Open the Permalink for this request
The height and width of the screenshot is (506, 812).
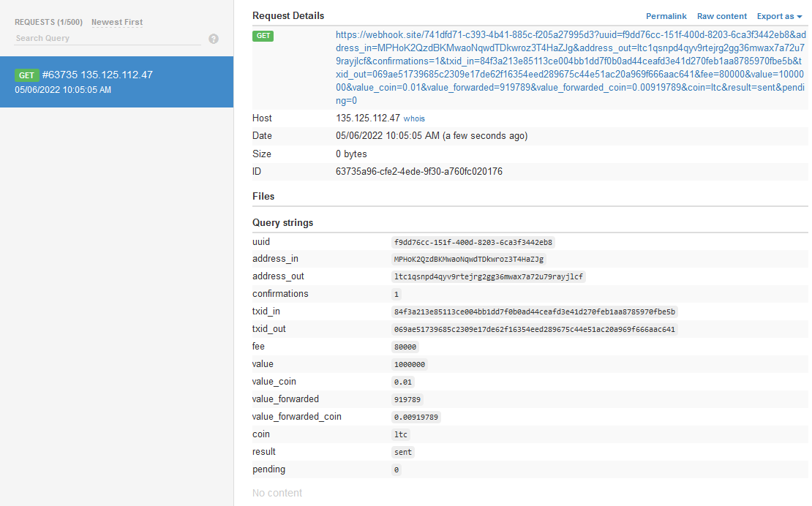[x=666, y=17]
